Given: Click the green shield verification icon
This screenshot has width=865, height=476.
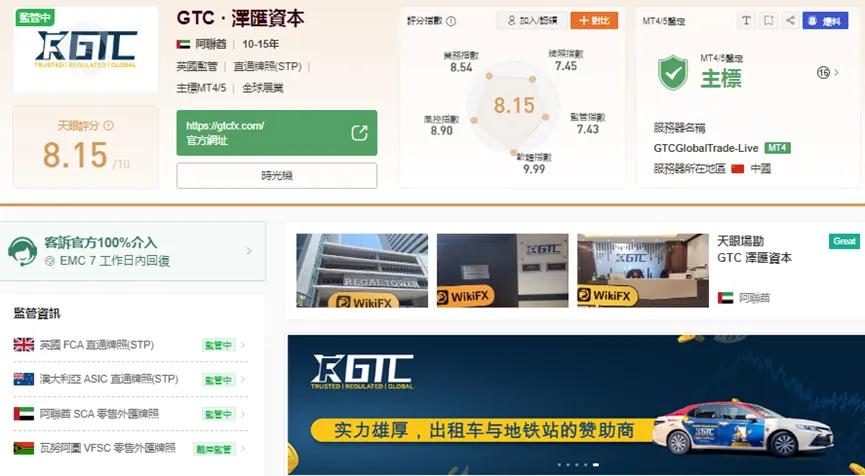Looking at the screenshot, I should pos(672,73).
